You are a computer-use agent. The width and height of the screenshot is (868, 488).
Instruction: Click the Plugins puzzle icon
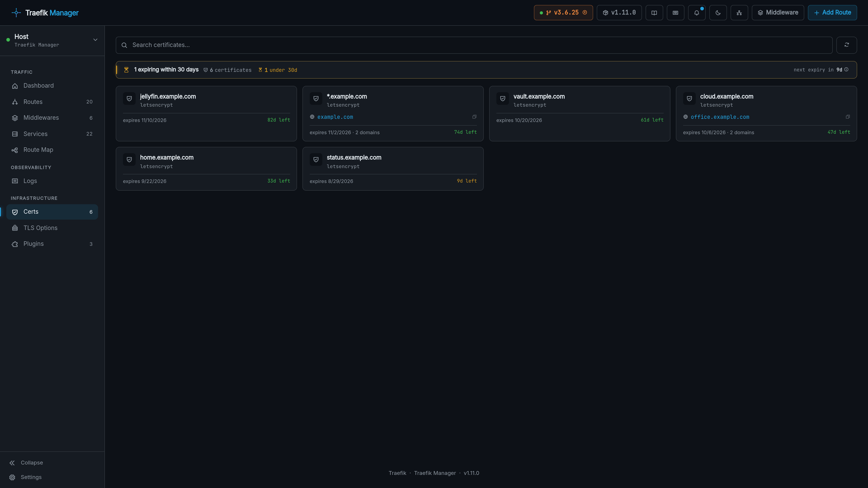pos(15,244)
